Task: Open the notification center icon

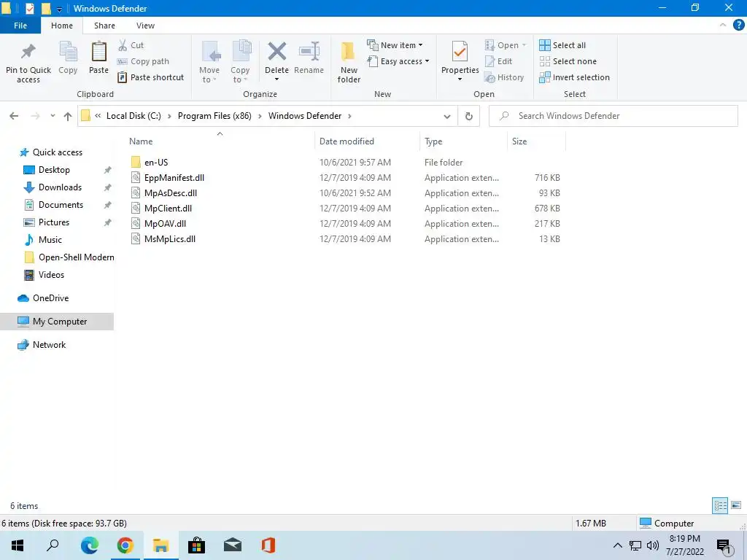Action: [x=724, y=546]
